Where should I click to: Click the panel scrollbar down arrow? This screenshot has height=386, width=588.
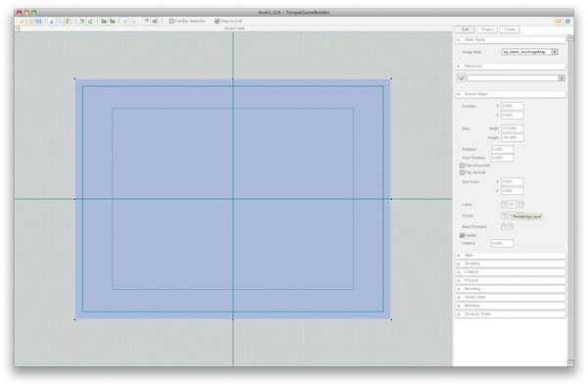pos(570,362)
